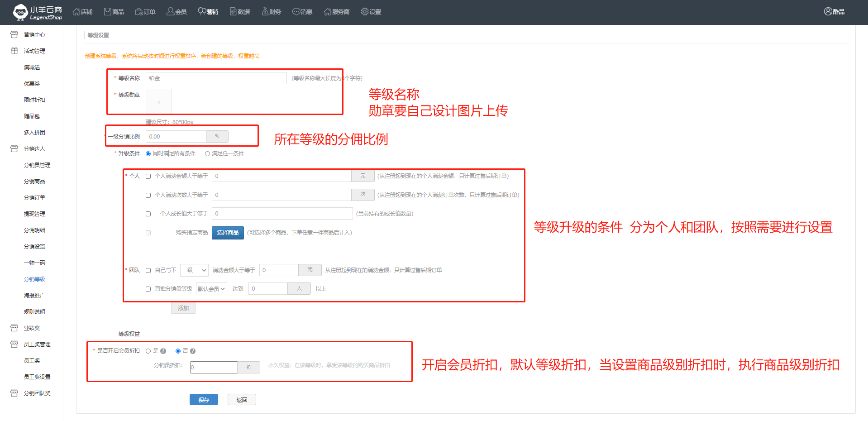Select the 满足任一条件 radio button

pyautogui.click(x=207, y=154)
